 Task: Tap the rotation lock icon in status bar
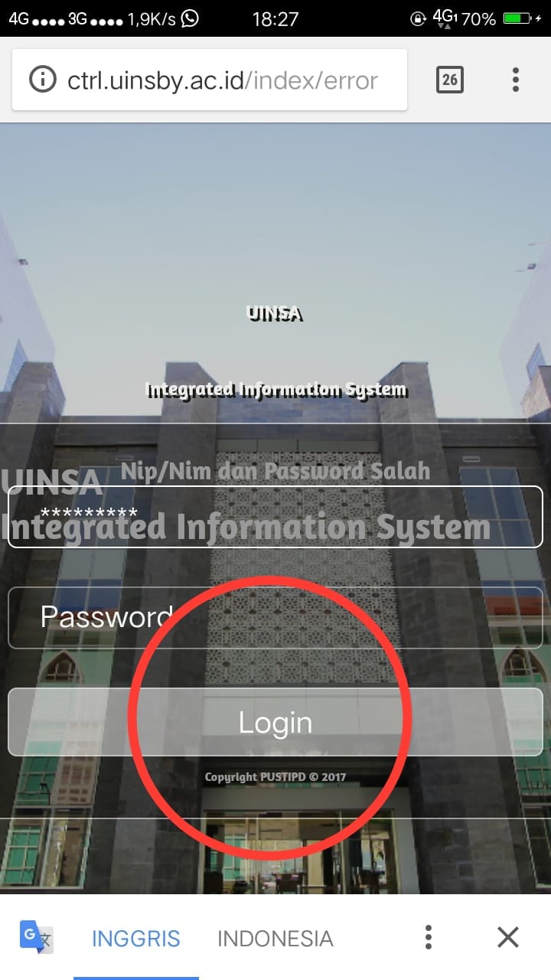(418, 19)
